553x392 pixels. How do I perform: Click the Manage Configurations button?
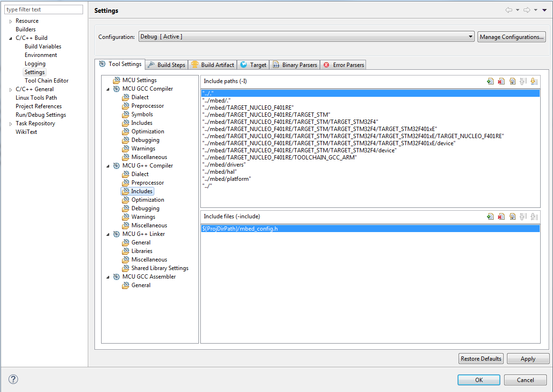(x=511, y=37)
